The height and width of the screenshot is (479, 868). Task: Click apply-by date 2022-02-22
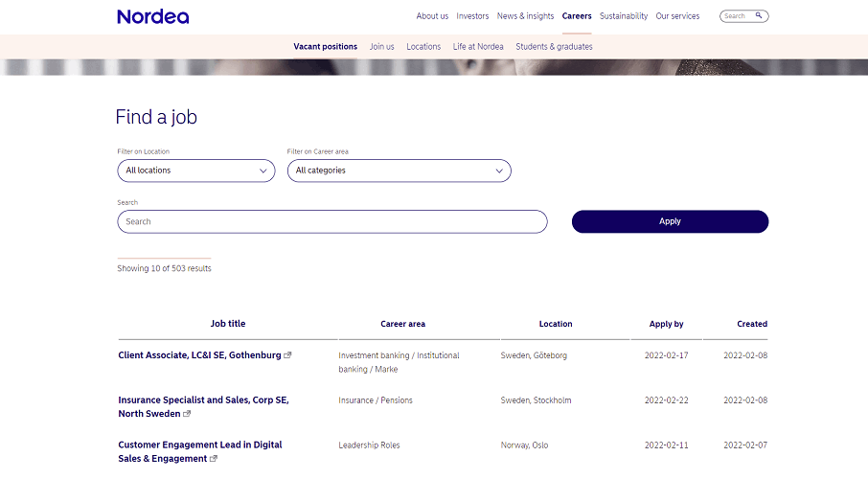click(667, 400)
